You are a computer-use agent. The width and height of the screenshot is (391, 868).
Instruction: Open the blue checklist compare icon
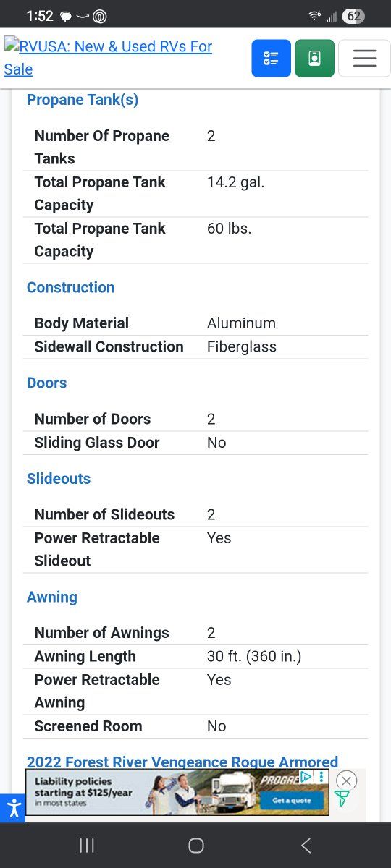pyautogui.click(x=271, y=59)
